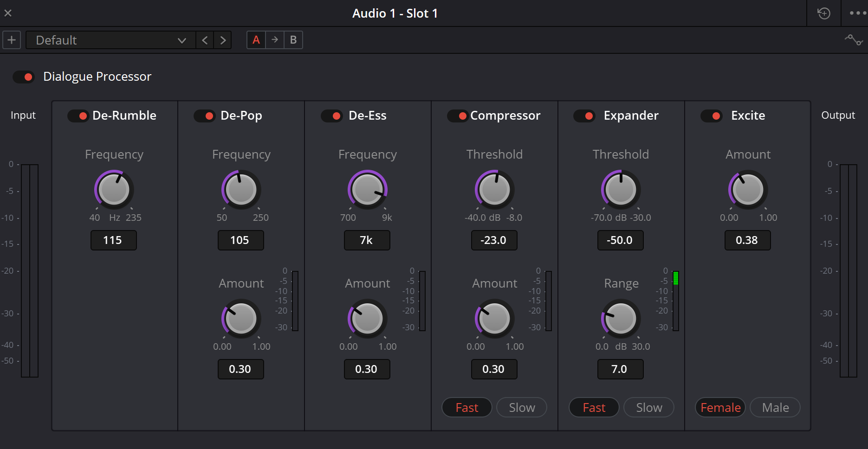This screenshot has width=868, height=449.
Task: Choose Male voice for Excite
Action: [775, 407]
